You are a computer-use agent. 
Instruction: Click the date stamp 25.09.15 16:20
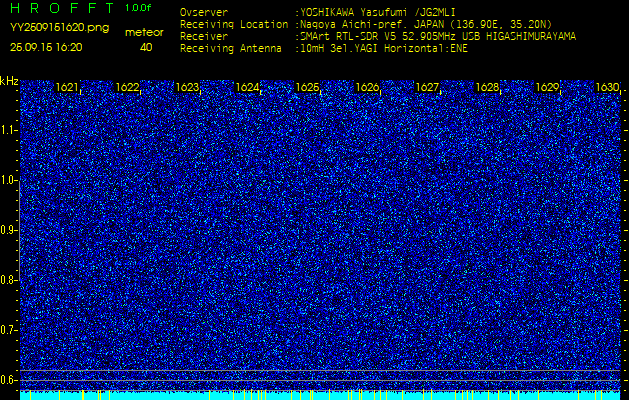[46, 47]
